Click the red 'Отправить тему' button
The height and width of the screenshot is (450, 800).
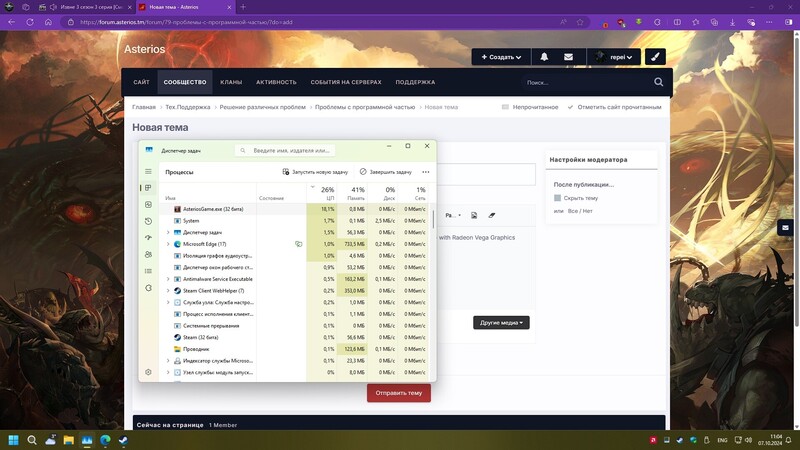coord(398,393)
